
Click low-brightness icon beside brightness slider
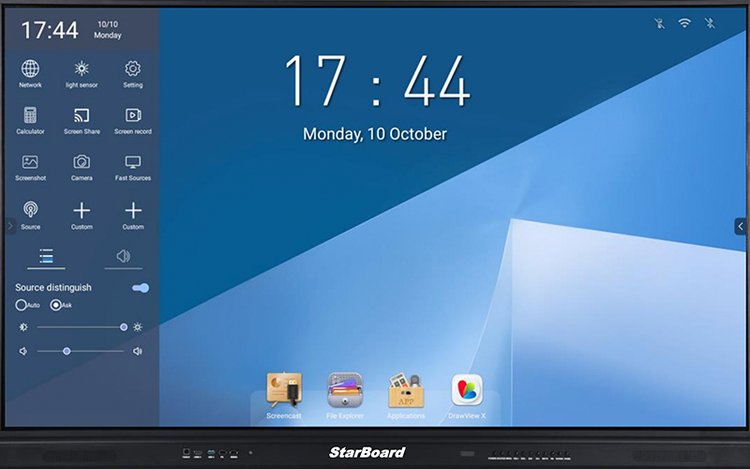coord(23,327)
